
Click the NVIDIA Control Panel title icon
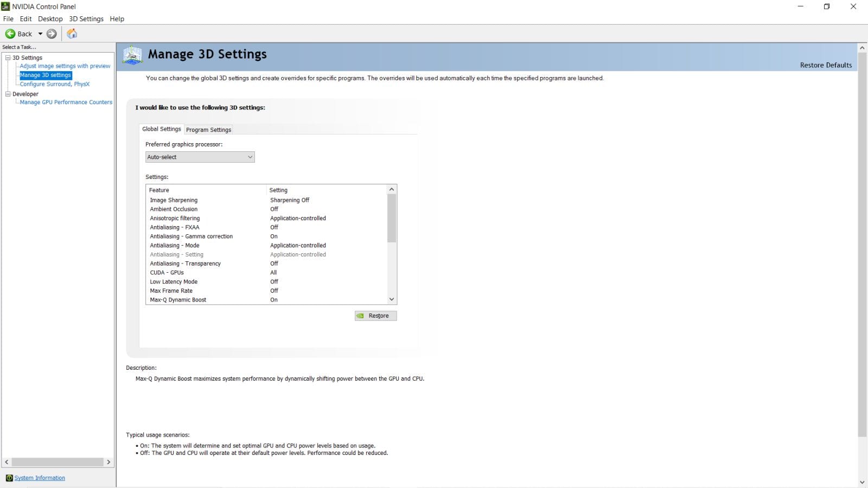click(x=5, y=7)
